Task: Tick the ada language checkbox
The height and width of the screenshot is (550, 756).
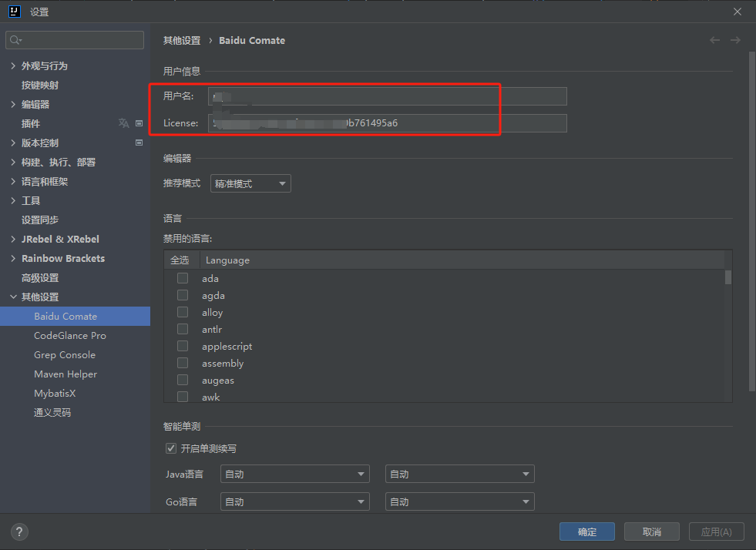Action: pyautogui.click(x=183, y=278)
